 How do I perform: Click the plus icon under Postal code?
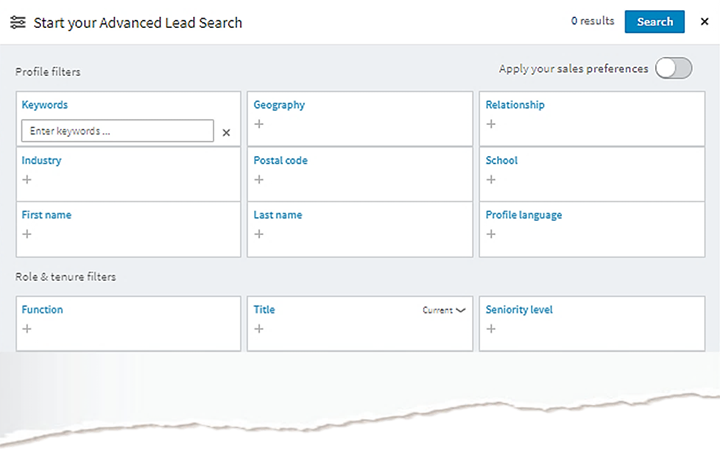pos(259,180)
